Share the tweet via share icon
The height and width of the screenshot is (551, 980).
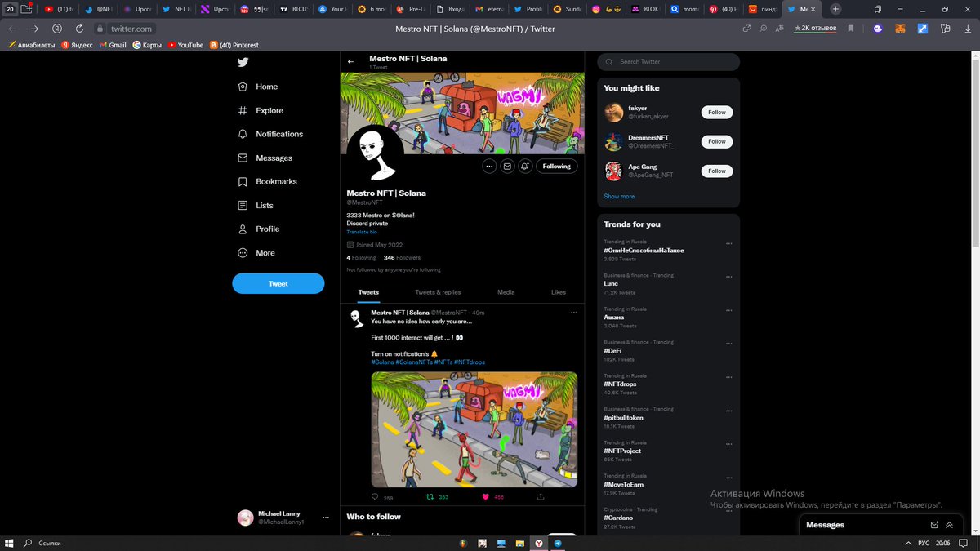[541, 496]
